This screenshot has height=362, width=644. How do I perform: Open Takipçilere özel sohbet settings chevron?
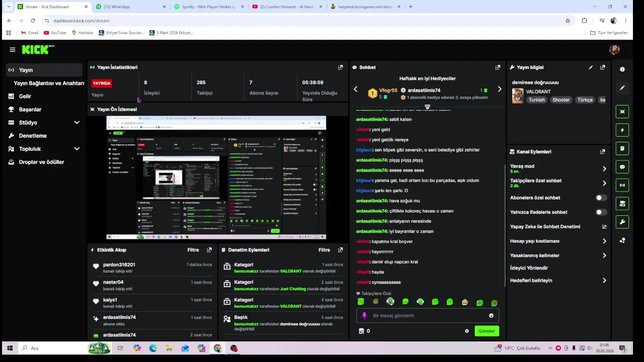[604, 184]
